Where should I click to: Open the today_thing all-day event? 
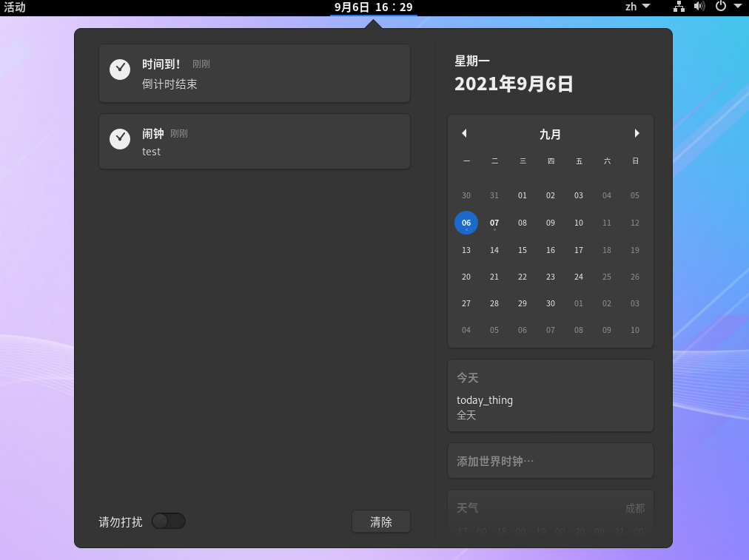[x=550, y=407]
